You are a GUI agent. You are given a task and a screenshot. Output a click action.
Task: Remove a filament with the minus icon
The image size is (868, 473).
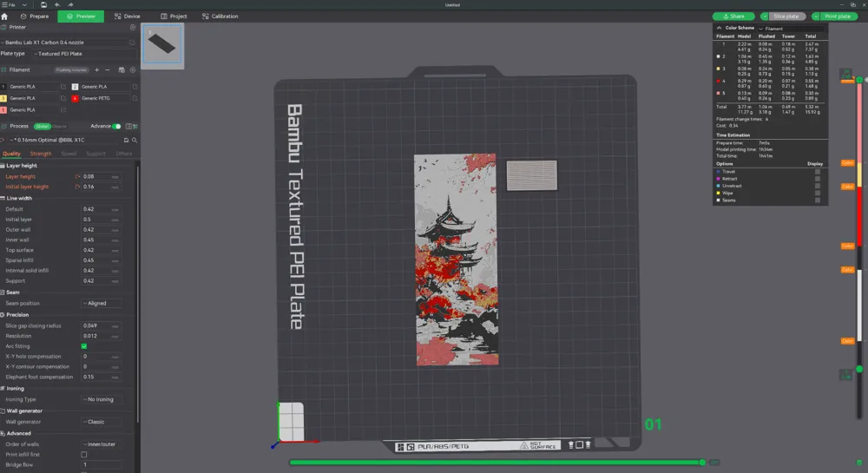click(x=107, y=69)
